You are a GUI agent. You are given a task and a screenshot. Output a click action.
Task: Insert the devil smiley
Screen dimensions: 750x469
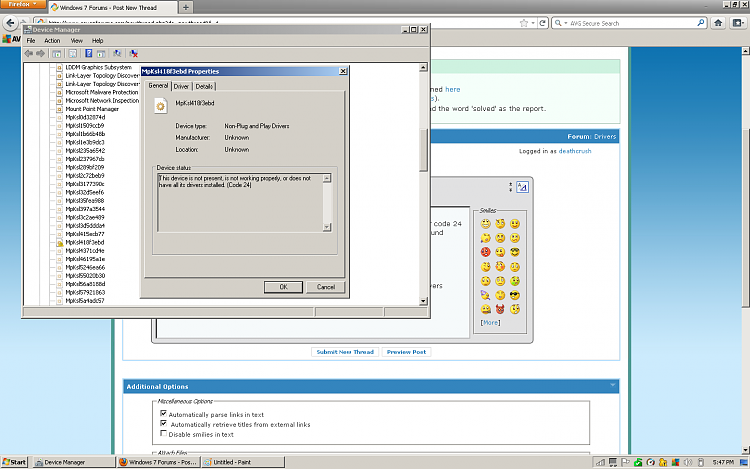point(500,309)
